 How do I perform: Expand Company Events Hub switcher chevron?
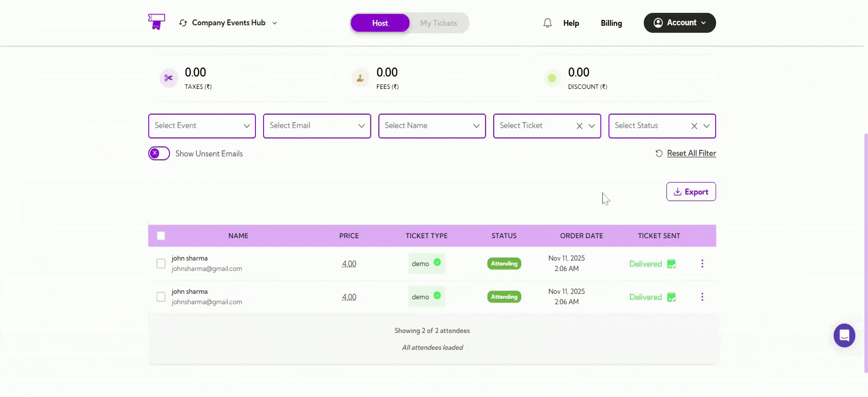tap(274, 23)
